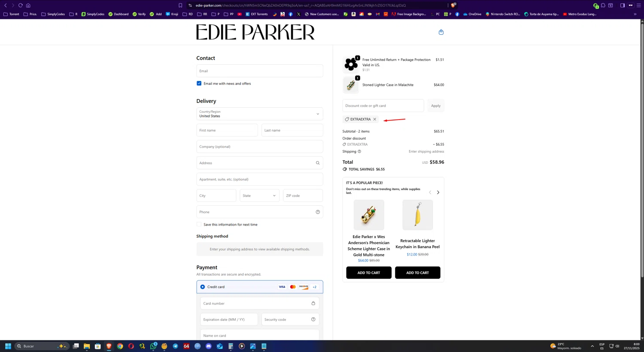The width and height of the screenshot is (644, 352).
Task: Open the State dropdown
Action: pos(260,196)
